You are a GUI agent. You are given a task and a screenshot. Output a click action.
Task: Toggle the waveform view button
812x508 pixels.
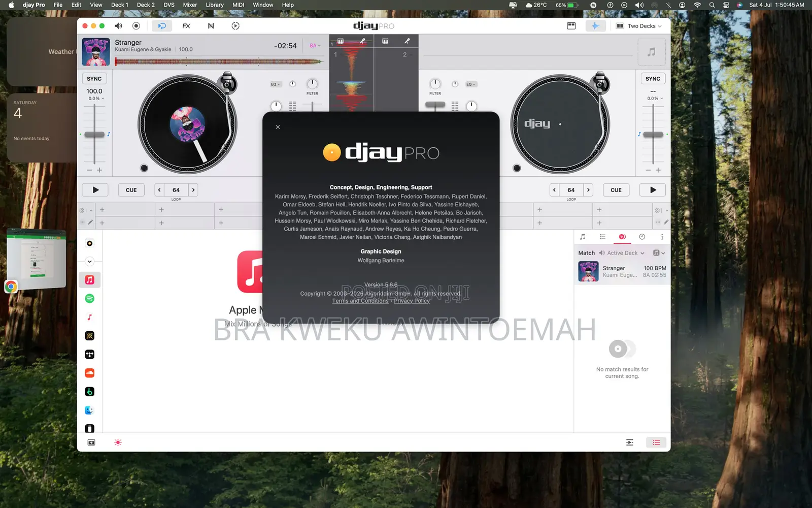click(595, 26)
